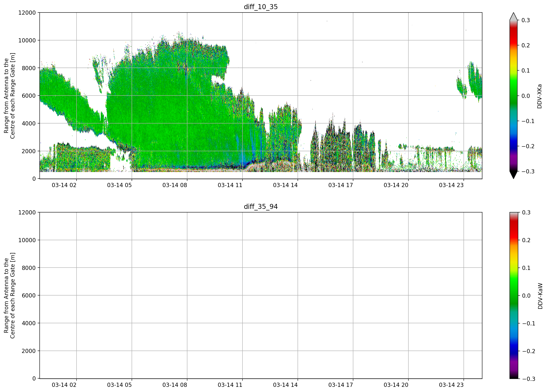
Task: Click '03-14 05' tick under diff_35_94
Action: (119, 385)
